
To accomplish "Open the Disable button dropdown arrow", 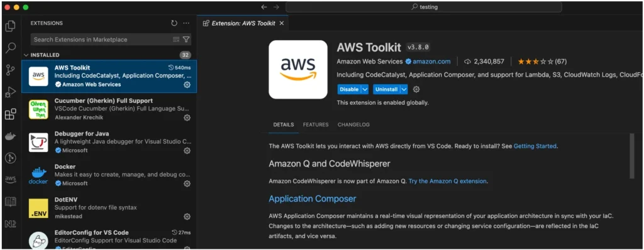I will click(365, 89).
